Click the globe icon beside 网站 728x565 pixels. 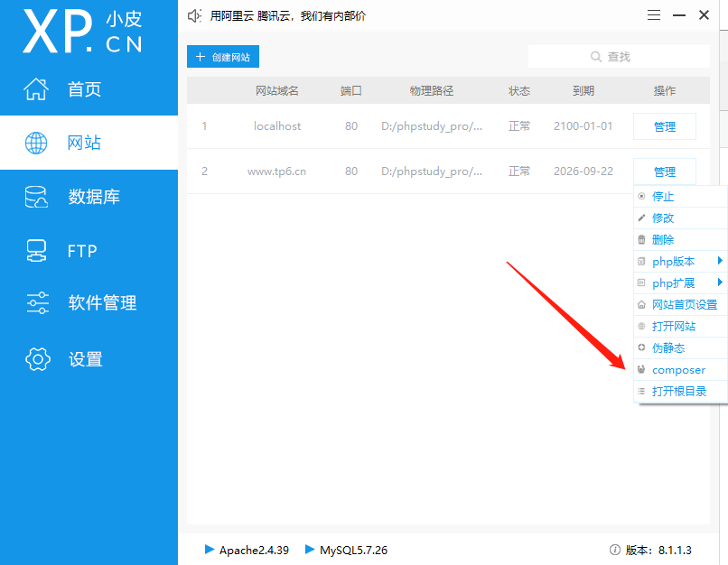(x=36, y=143)
